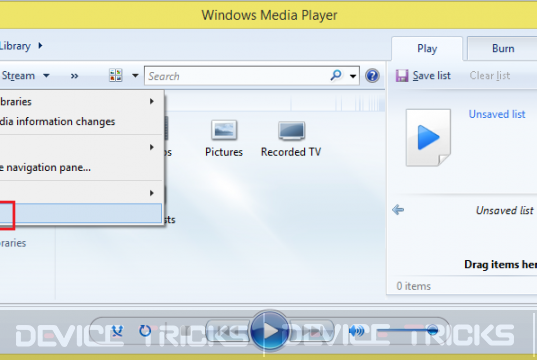Click the large Play button

pos(269,331)
